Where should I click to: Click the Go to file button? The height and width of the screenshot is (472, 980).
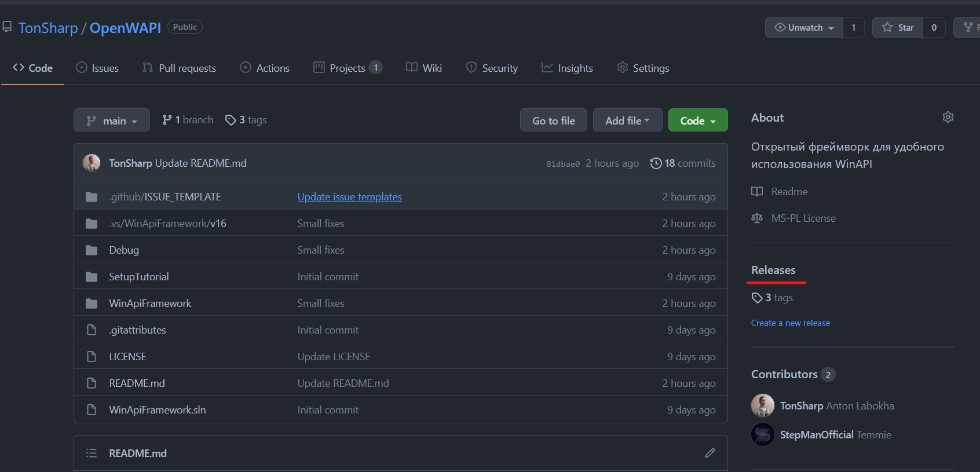554,120
